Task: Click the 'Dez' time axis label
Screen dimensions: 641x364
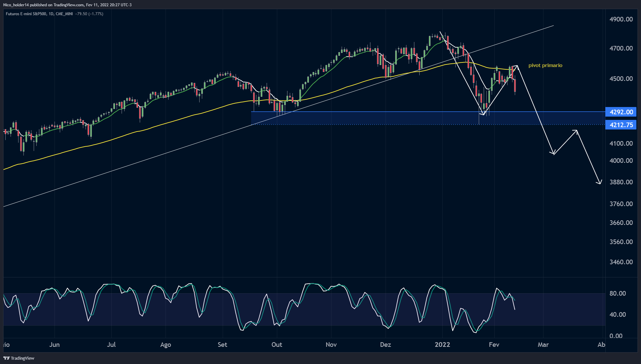Action: (x=385, y=345)
